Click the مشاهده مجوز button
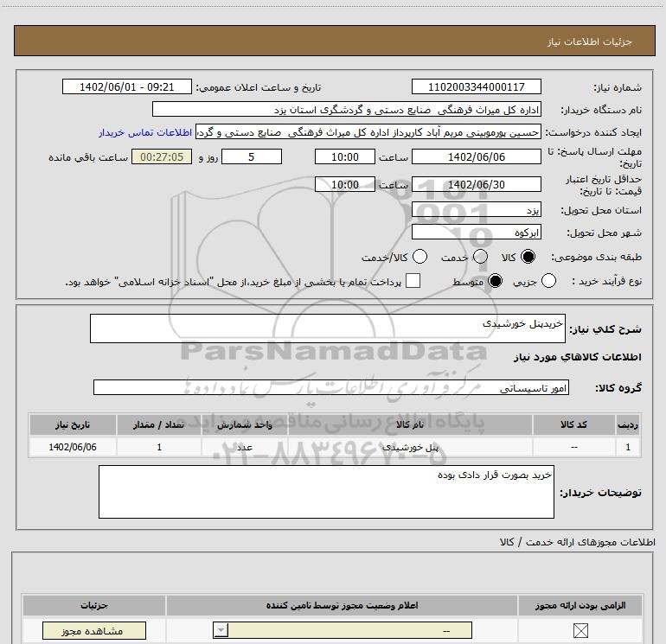Viewport: 666px width, 644px height. coord(94,630)
